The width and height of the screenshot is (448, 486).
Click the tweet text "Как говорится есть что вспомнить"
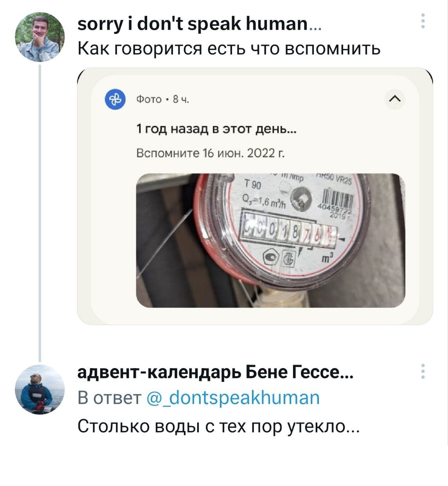click(229, 49)
